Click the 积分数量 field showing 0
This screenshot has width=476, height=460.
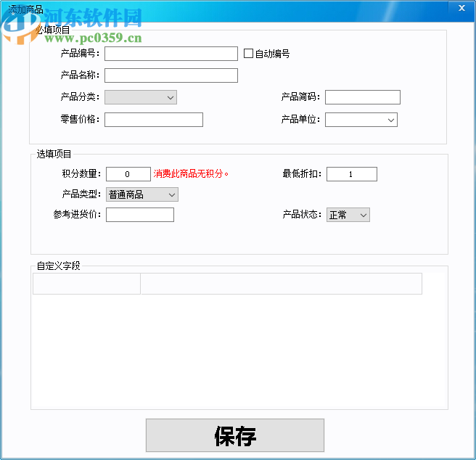point(128,174)
